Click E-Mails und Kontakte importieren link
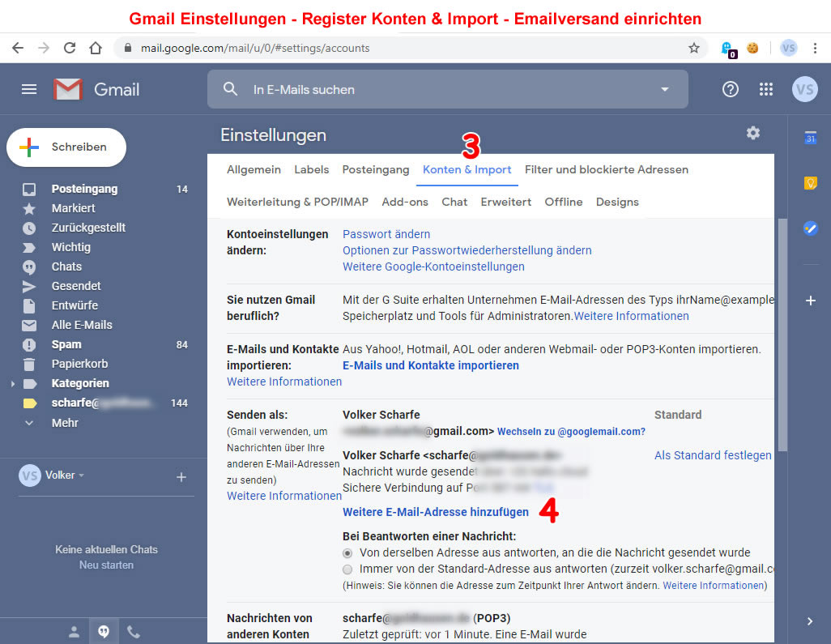The width and height of the screenshot is (831, 644). click(431, 365)
